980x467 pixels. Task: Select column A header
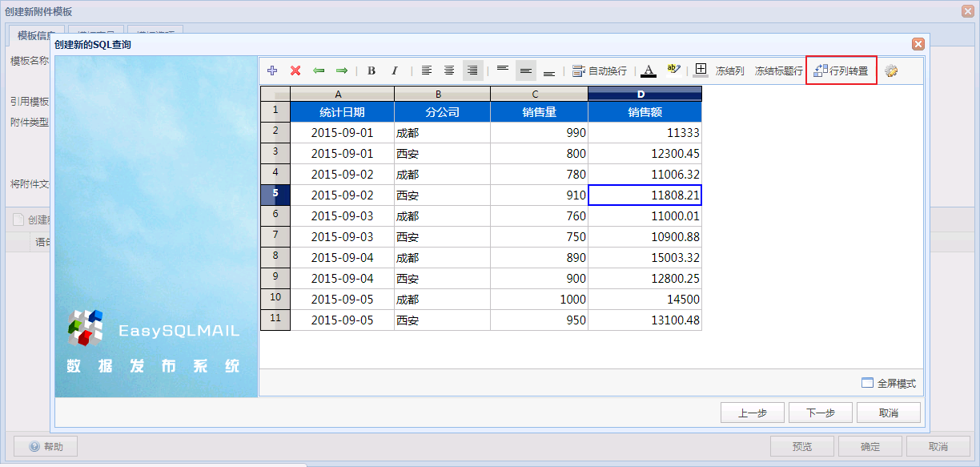342,94
